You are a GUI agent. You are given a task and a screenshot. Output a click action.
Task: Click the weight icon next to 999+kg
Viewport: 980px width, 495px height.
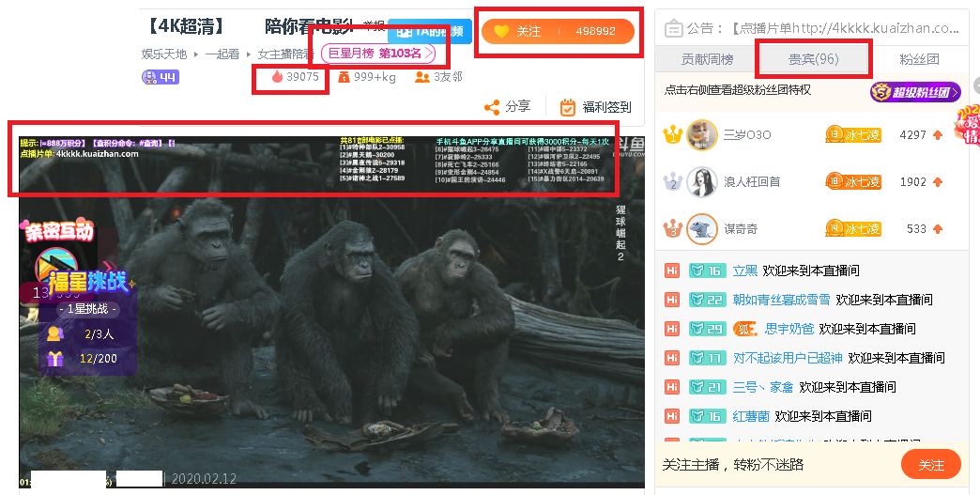(x=344, y=77)
